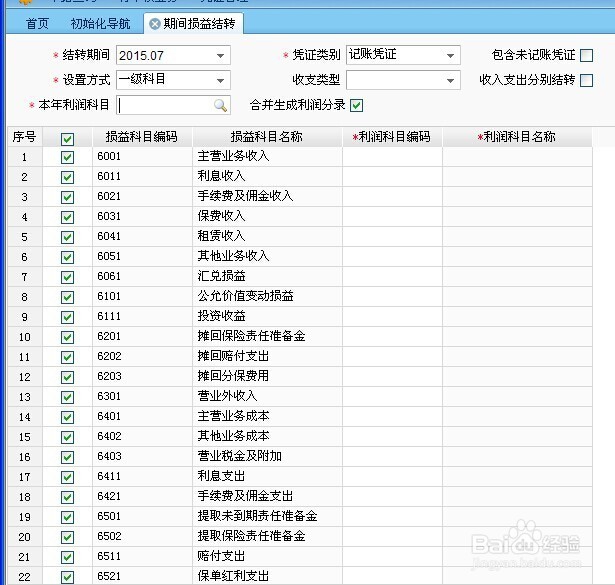The width and height of the screenshot is (615, 585).
Task: Uncheck the 合并生成利润分录 checkbox
Action: coord(357,105)
